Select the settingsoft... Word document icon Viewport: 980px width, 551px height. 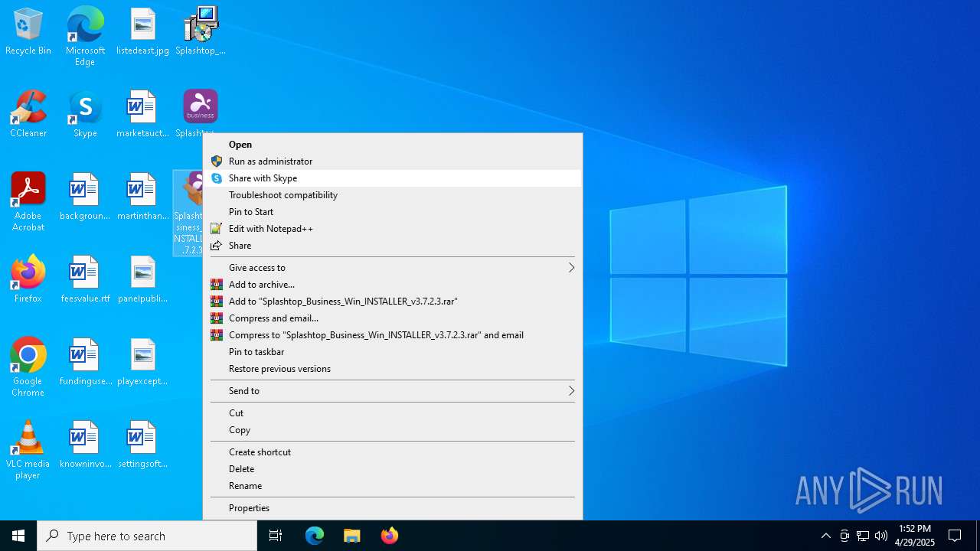tap(142, 445)
